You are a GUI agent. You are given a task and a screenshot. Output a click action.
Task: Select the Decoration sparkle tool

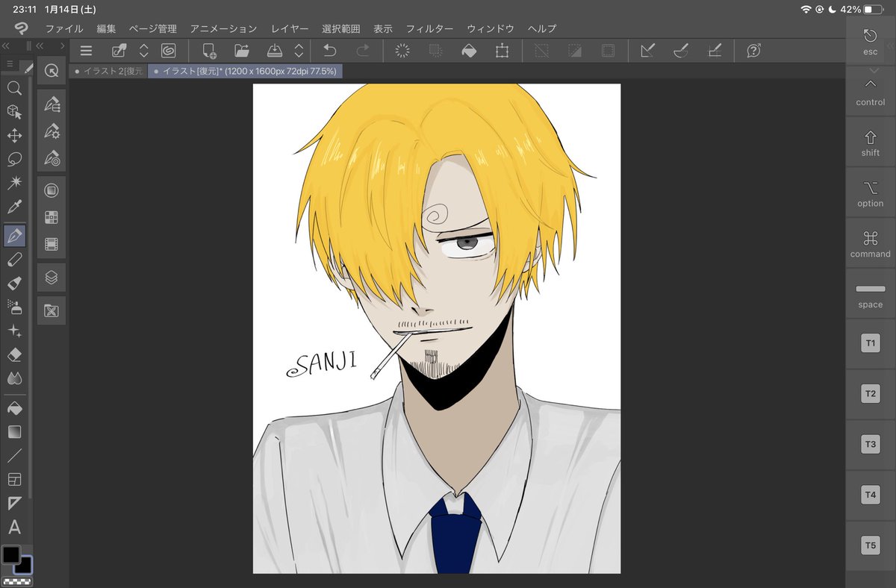tap(14, 331)
